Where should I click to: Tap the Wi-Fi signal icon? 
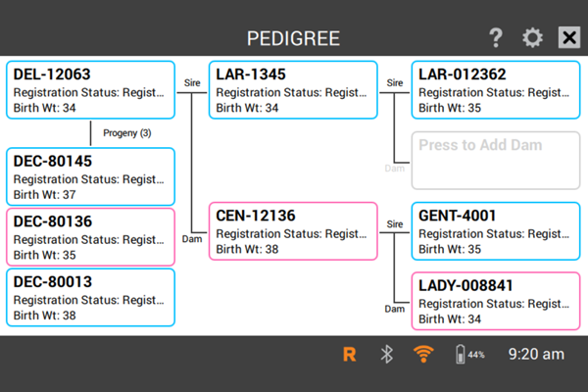tap(422, 355)
